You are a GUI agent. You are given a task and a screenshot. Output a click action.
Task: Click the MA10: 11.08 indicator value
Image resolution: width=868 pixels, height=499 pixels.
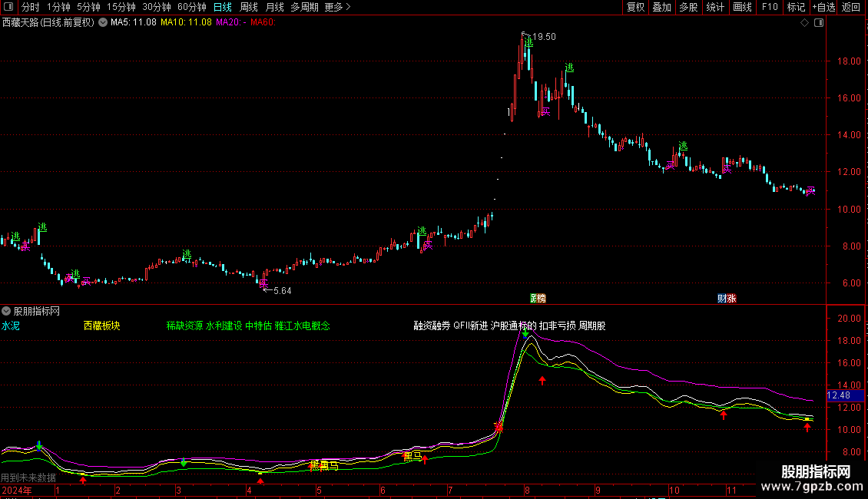[186, 23]
